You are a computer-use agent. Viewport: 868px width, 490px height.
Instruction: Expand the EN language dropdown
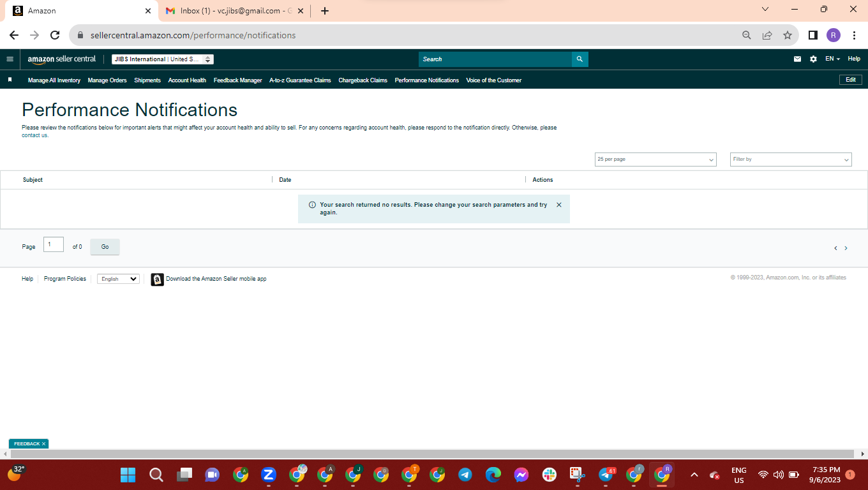pos(832,59)
